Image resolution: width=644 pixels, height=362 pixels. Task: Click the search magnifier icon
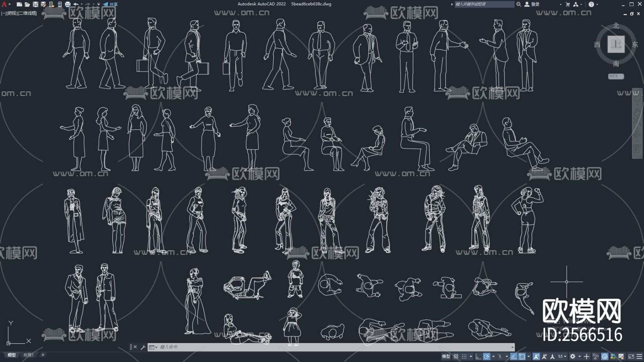518,4
